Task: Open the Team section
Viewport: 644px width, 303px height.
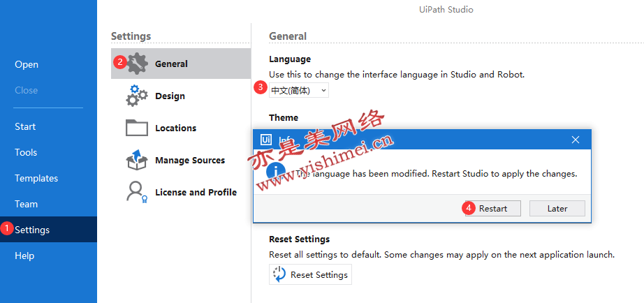Action: coord(26,204)
